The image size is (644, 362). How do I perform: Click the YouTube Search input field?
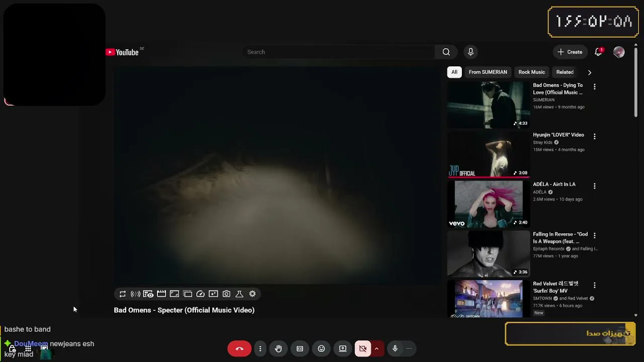pos(339,52)
